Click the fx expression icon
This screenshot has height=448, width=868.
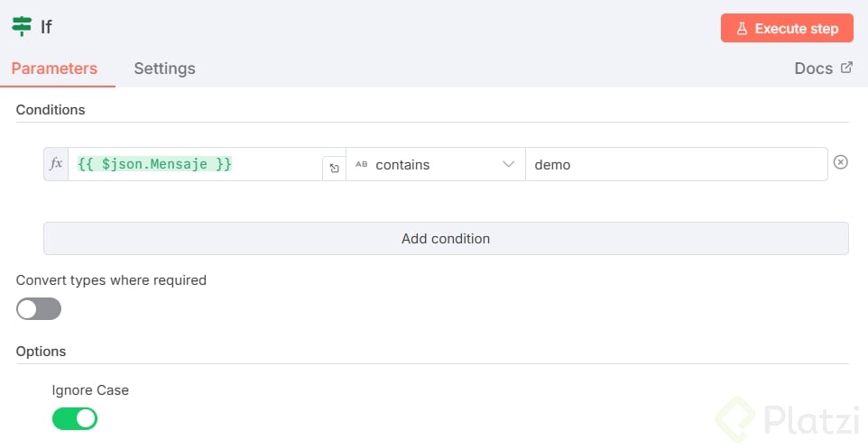(x=56, y=164)
